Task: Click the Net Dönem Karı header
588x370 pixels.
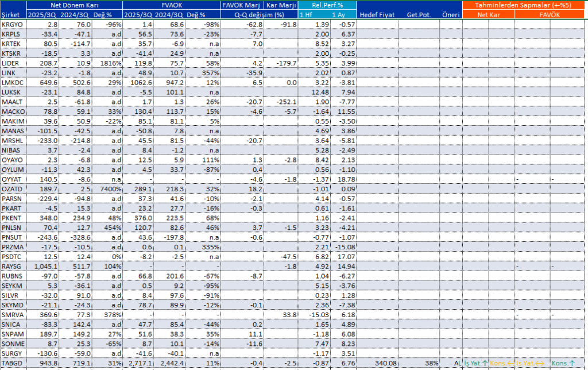Action: click(x=75, y=5)
